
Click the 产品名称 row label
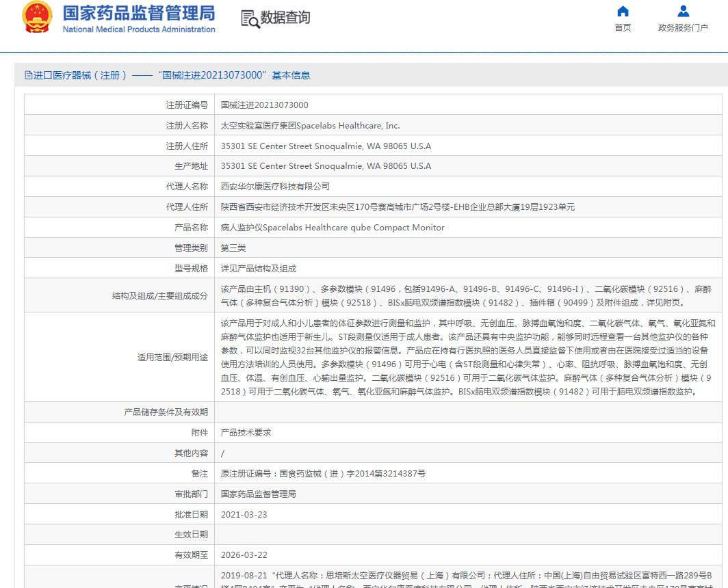coord(191,228)
